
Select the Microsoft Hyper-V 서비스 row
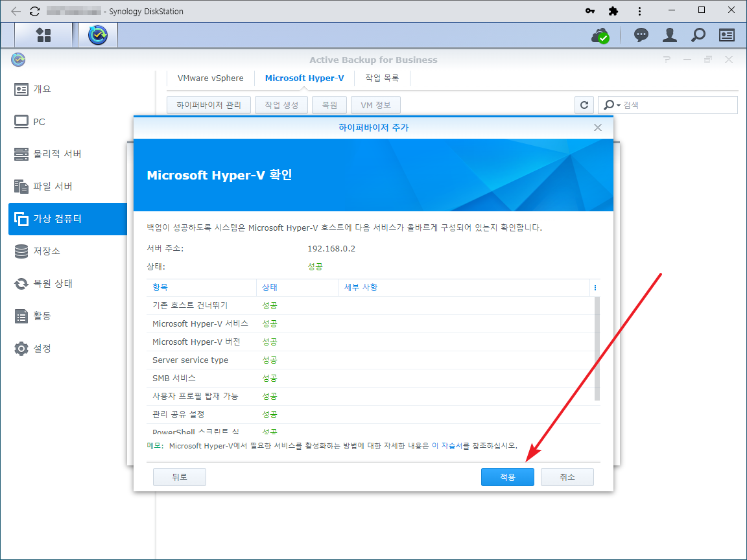pos(371,323)
